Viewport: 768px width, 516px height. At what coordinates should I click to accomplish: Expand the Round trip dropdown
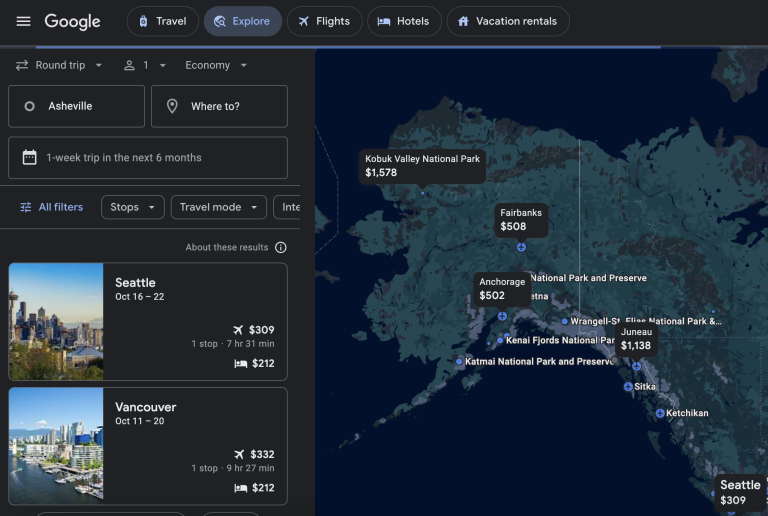[59, 65]
